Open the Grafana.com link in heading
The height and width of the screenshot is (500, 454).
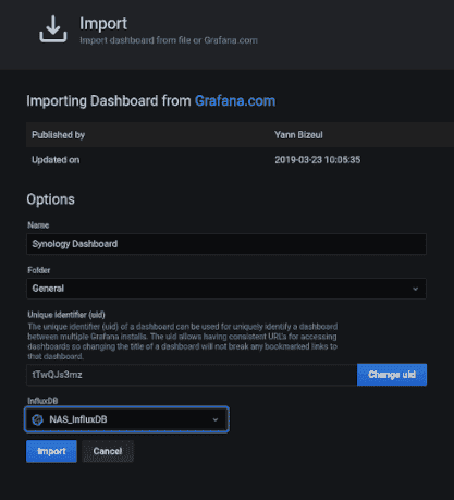pyautogui.click(x=235, y=101)
